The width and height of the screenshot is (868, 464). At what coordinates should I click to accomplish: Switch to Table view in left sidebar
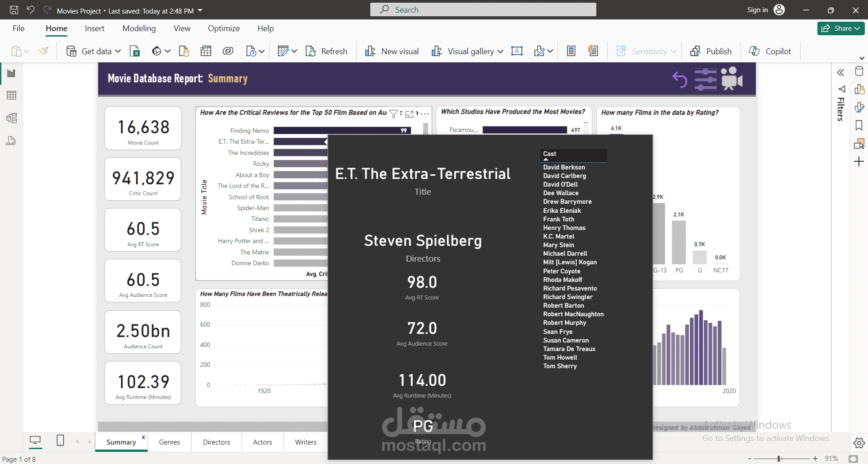11,95
